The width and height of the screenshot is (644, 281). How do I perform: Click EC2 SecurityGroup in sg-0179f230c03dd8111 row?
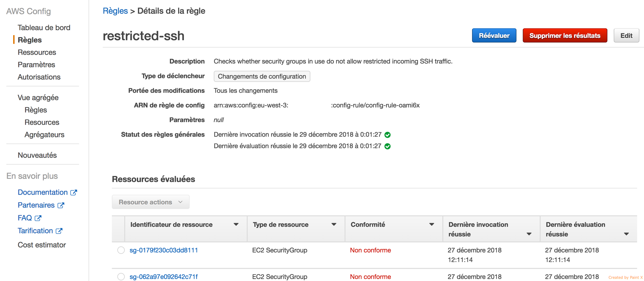279,250
